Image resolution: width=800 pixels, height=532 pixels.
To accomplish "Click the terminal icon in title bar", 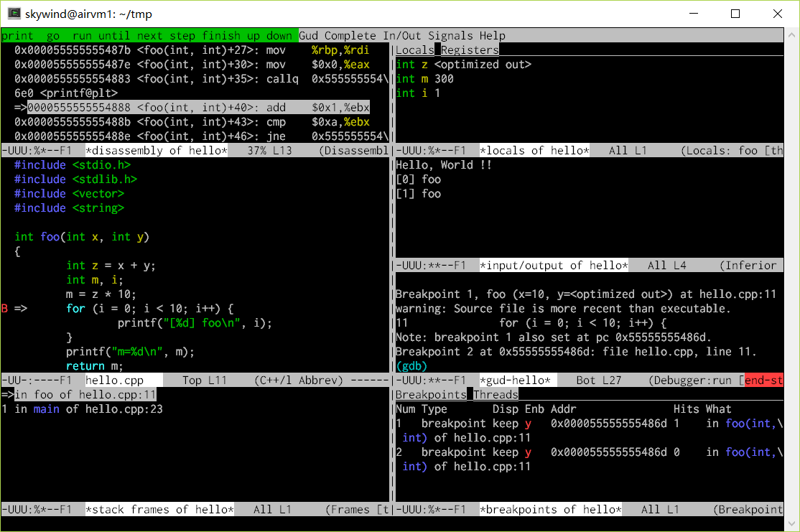I will point(14,14).
